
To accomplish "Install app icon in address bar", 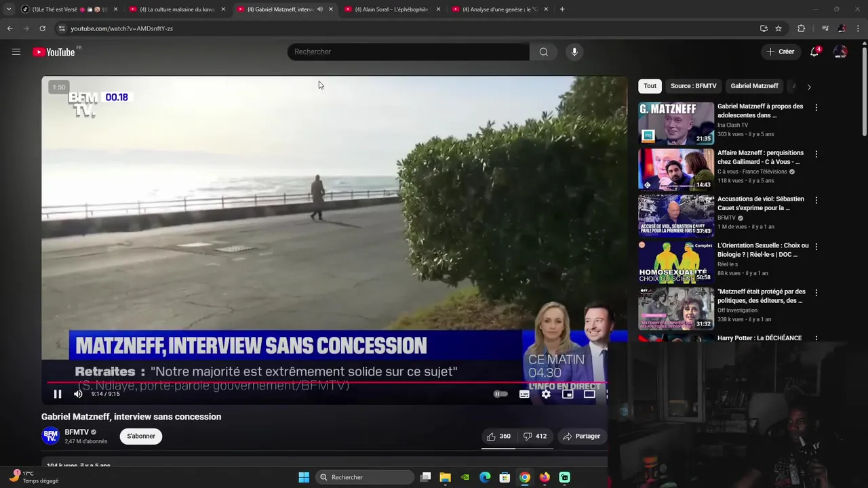I will [764, 28].
